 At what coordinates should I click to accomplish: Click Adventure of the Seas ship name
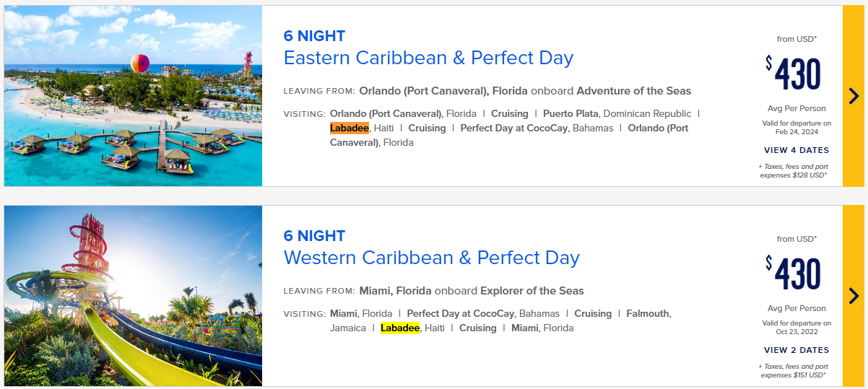pyautogui.click(x=633, y=91)
